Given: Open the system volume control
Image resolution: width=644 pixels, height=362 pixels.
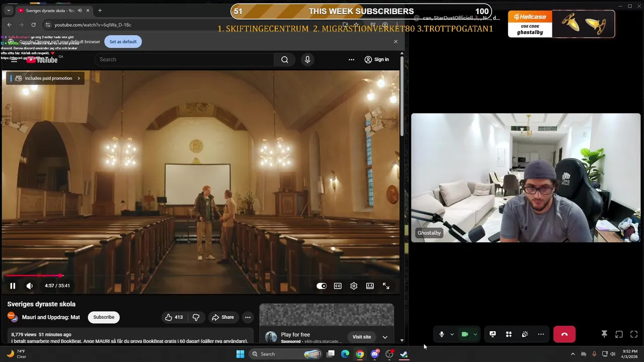Looking at the screenshot, I should [613, 354].
